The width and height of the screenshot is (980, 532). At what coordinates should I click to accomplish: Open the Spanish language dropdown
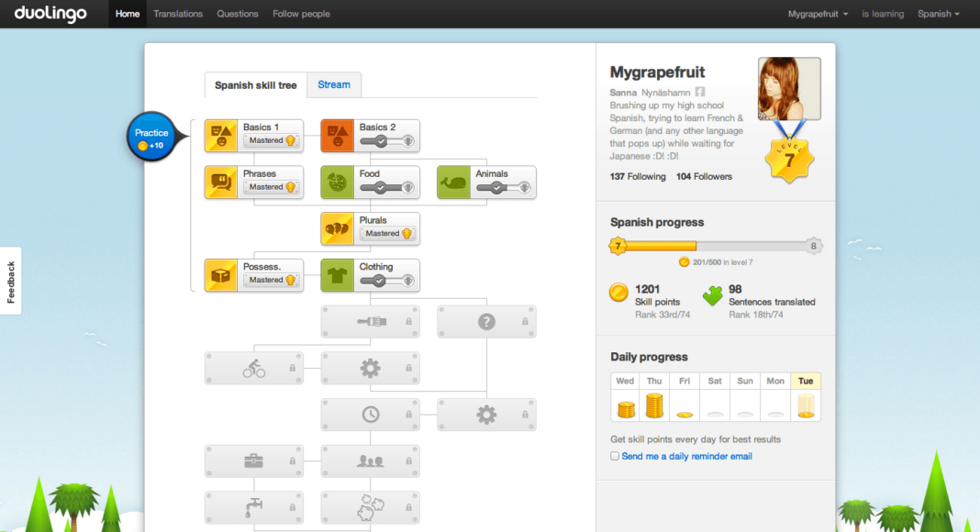pyautogui.click(x=938, y=14)
